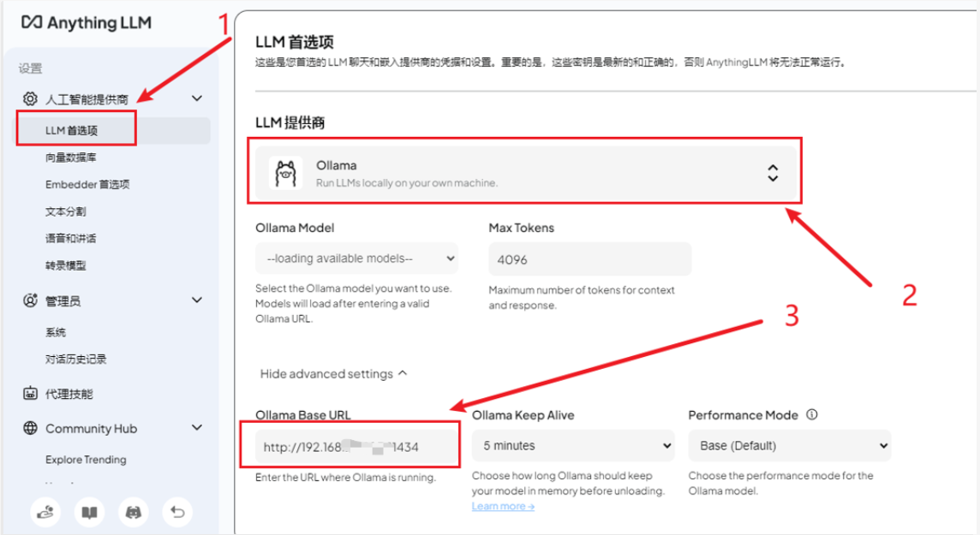The height and width of the screenshot is (535, 980).
Task: Click the Ollama Model label
Action: [295, 228]
